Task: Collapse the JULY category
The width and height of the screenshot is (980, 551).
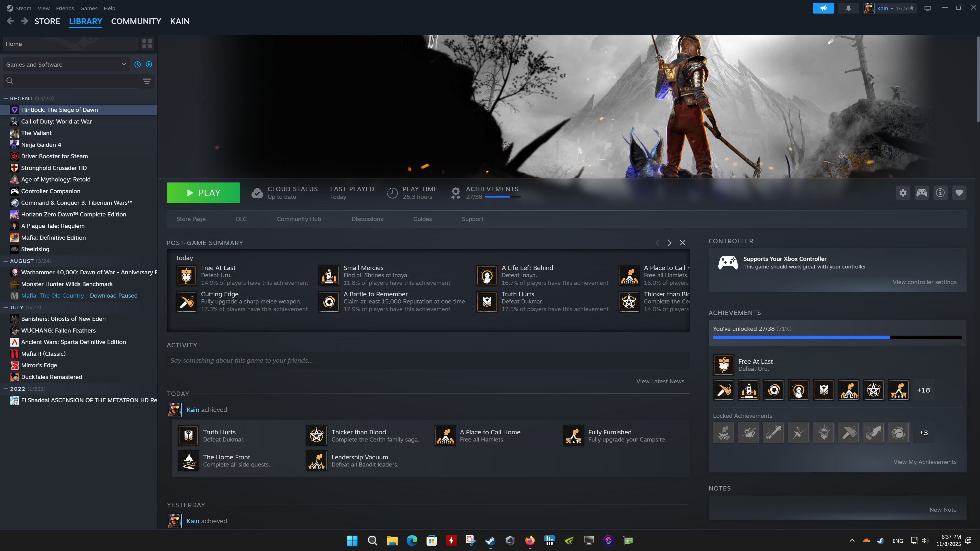Action: 6,308
